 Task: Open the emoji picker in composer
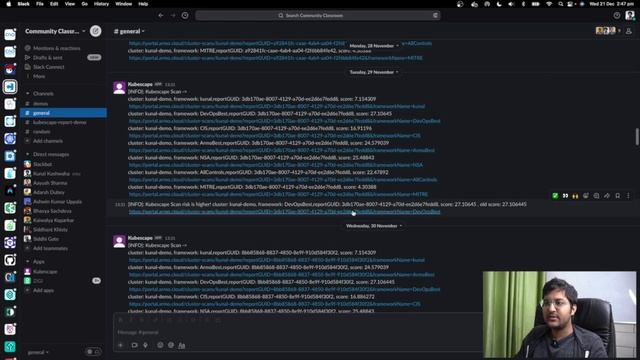click(x=160, y=345)
